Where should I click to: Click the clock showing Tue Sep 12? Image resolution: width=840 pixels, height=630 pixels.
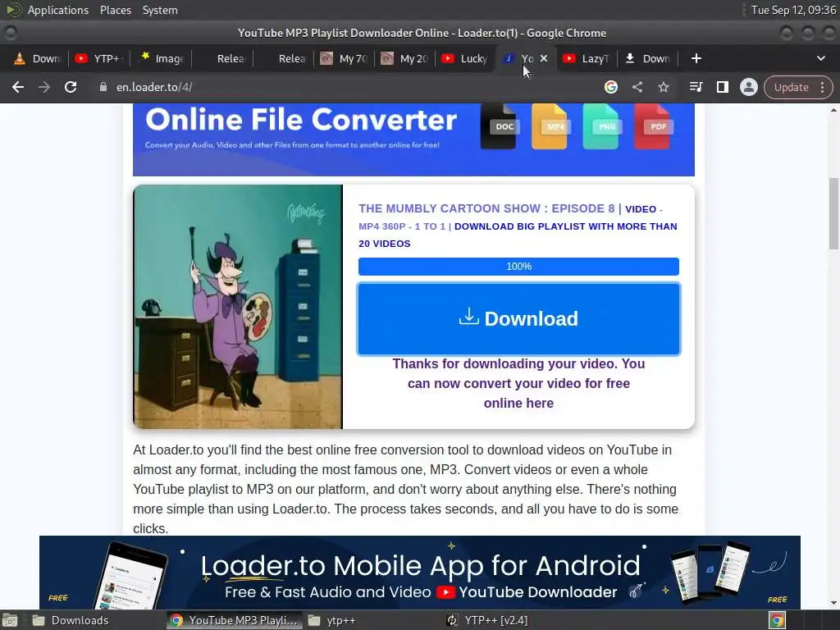(793, 10)
